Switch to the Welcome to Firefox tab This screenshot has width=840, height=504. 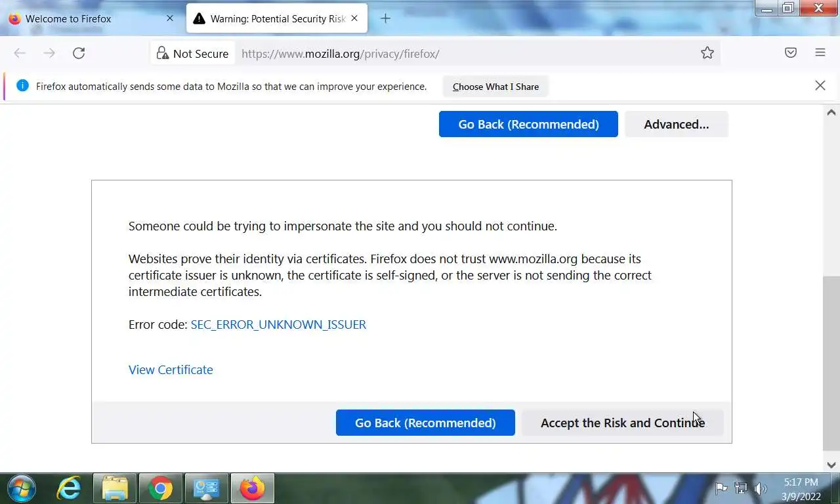coord(92,18)
